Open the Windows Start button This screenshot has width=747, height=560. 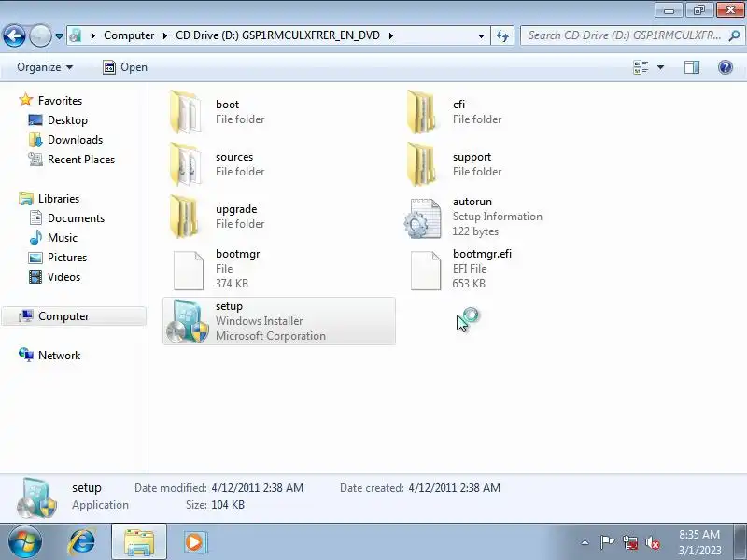tap(25, 542)
